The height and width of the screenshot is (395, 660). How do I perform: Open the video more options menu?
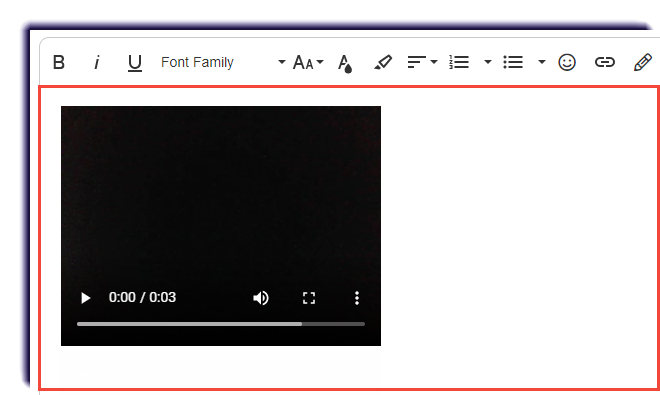click(357, 298)
